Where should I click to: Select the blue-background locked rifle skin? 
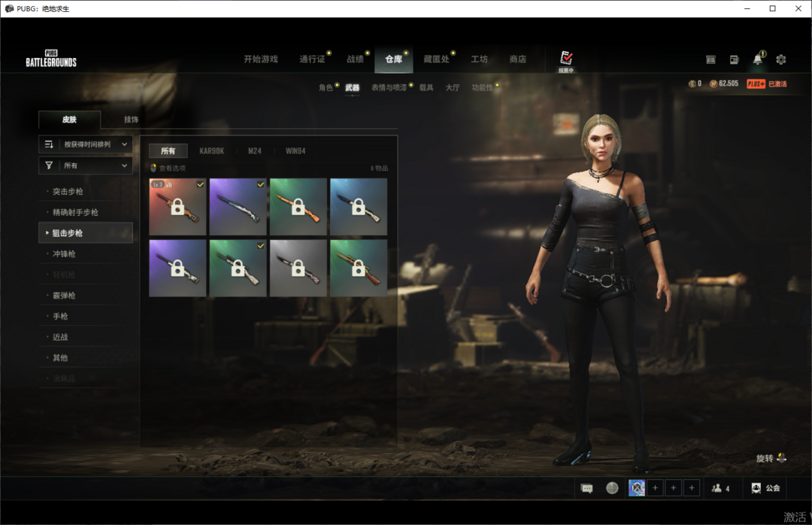359,207
